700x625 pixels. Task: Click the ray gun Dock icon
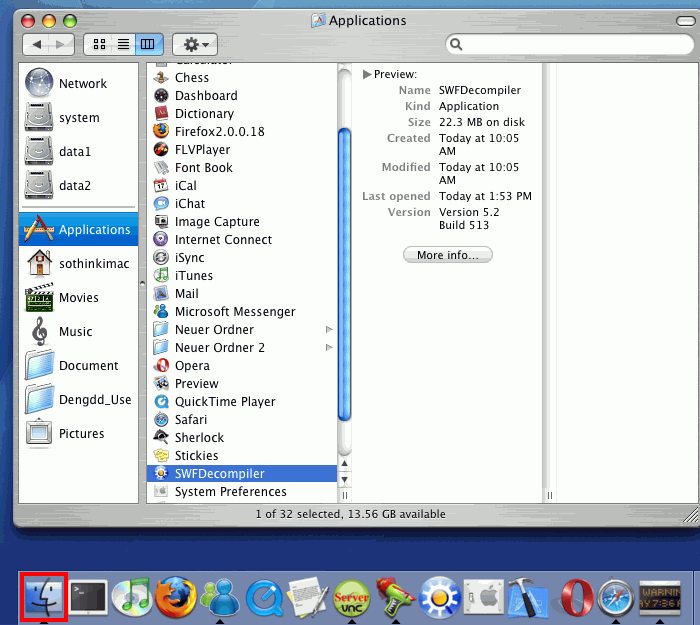tap(396, 597)
